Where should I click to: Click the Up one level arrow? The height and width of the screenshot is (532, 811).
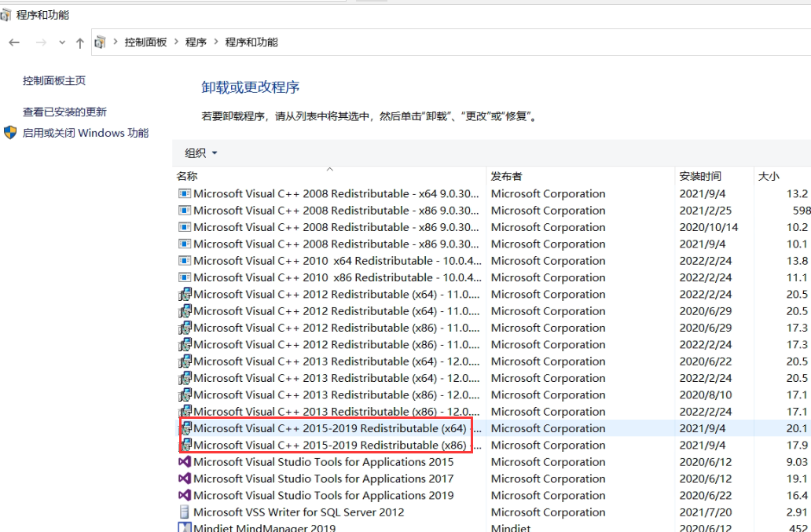[x=79, y=43]
